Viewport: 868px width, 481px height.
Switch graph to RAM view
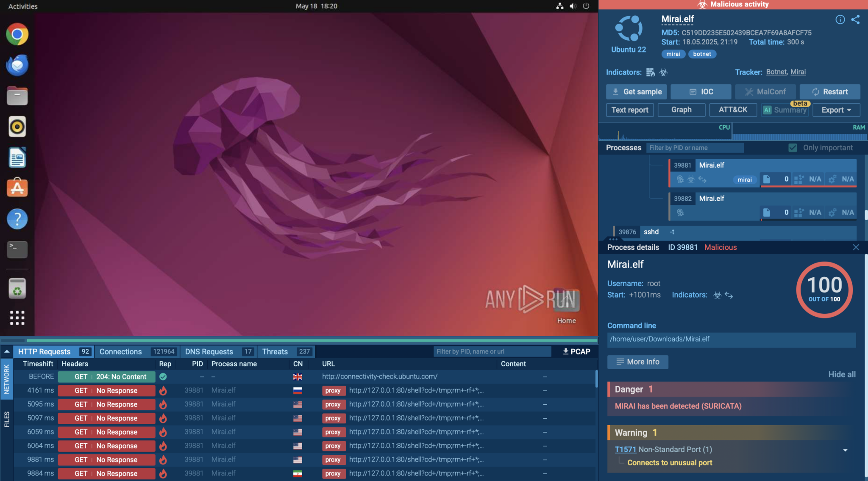859,127
